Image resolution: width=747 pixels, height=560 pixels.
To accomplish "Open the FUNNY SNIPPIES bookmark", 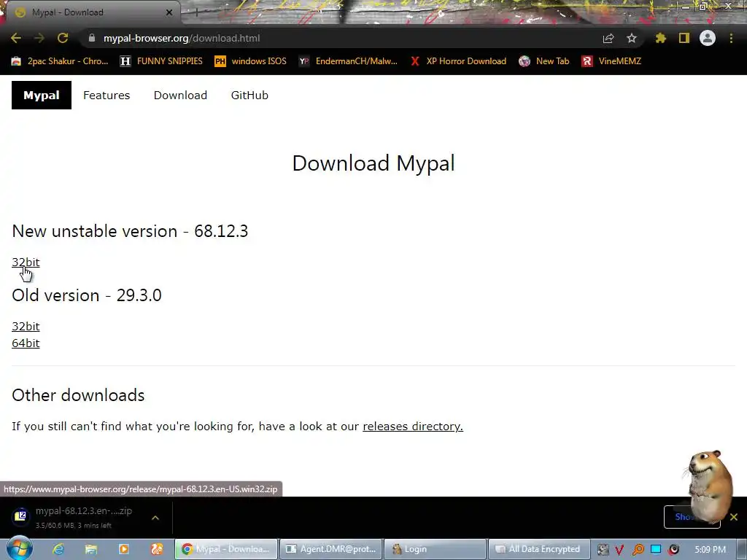I will point(161,61).
